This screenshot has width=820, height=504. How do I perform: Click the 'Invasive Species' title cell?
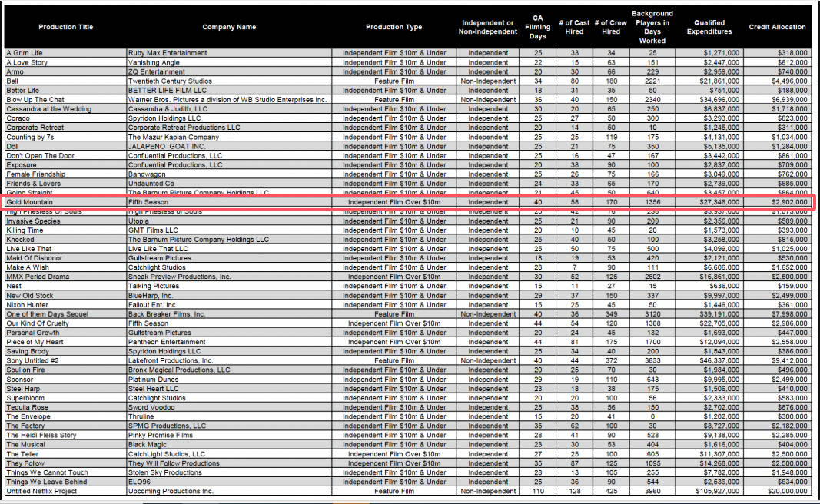coord(66,220)
